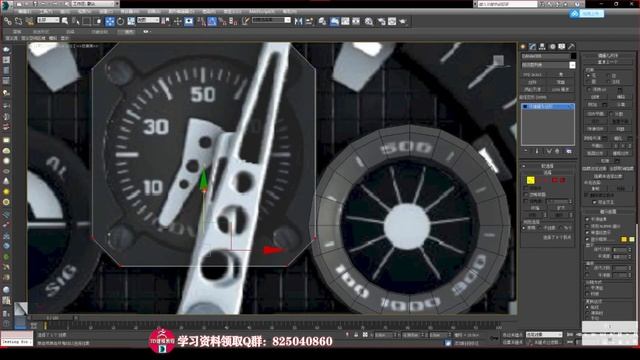
Task: Expand the Soft Selection rollout
Action: 547,166
